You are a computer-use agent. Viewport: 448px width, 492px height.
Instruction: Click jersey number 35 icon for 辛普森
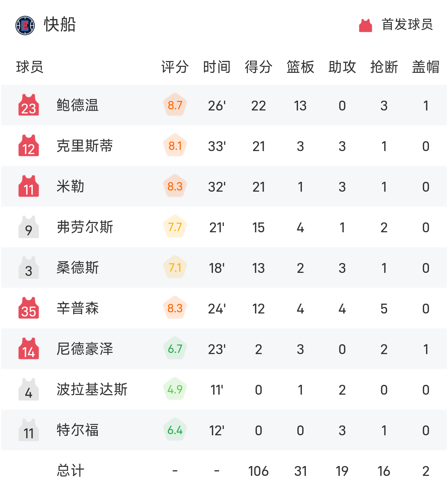[29, 308]
